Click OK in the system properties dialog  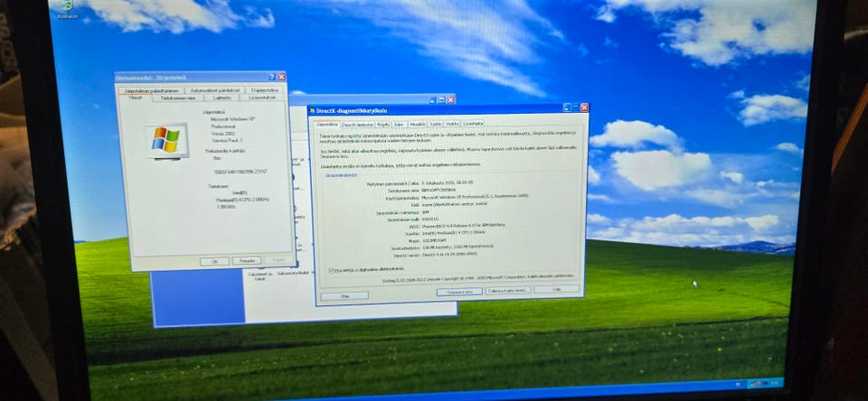pyautogui.click(x=214, y=261)
